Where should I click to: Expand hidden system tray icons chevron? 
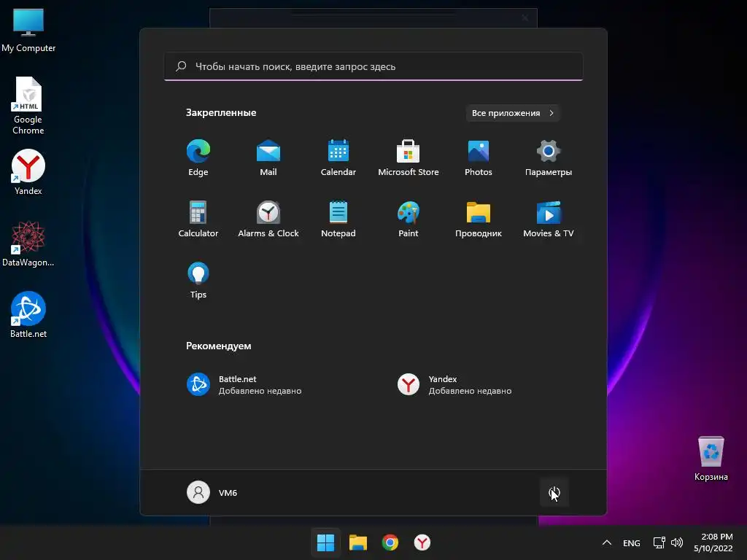click(607, 542)
